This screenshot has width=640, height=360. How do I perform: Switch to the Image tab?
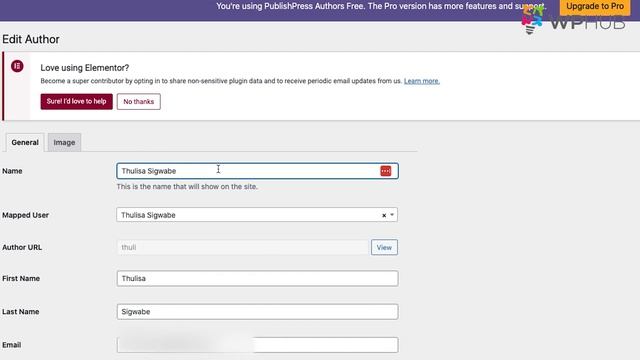64,142
